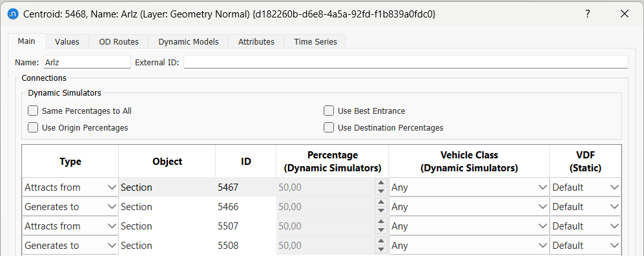Open Vehicle Class dropdown for section 5508

(469, 245)
